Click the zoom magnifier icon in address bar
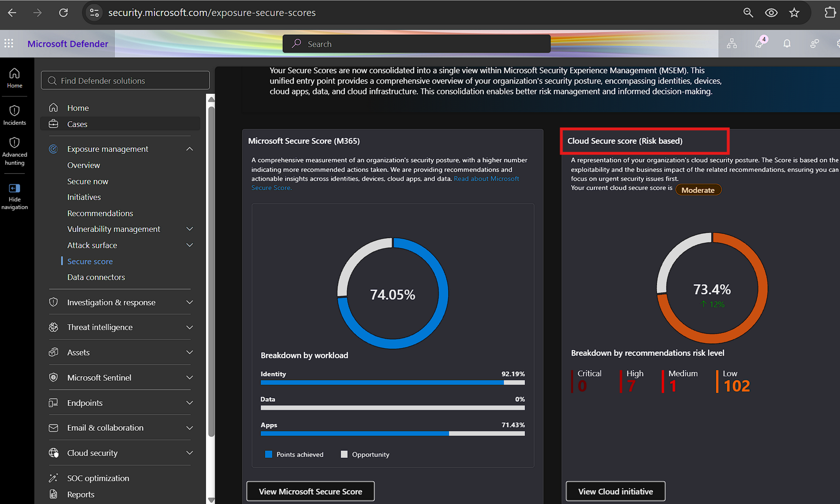This screenshot has width=840, height=504. click(748, 13)
